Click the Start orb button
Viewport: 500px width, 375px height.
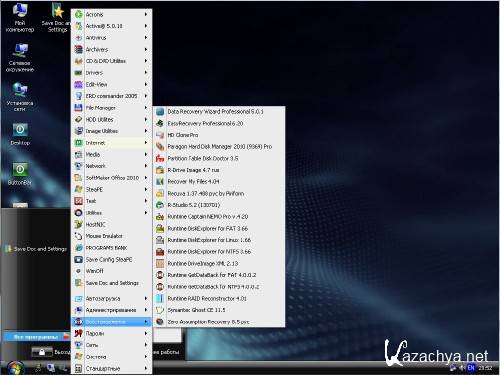[15, 368]
